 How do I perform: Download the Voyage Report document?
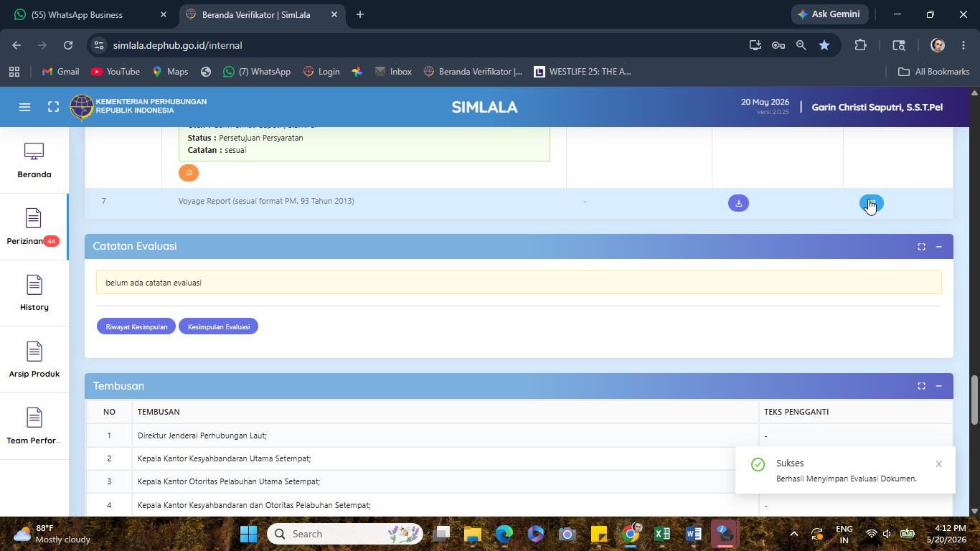[738, 203]
